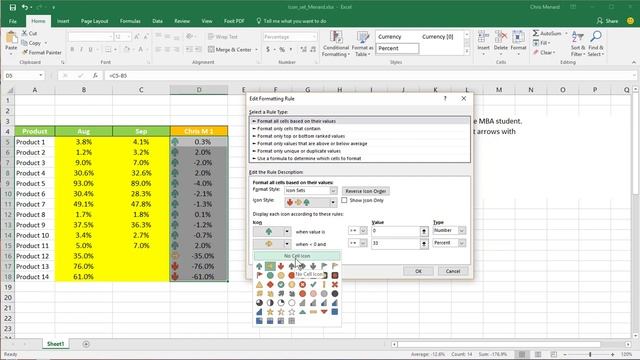Click the Insert Function fx icon
This screenshot has height=360, width=640.
[x=95, y=76]
